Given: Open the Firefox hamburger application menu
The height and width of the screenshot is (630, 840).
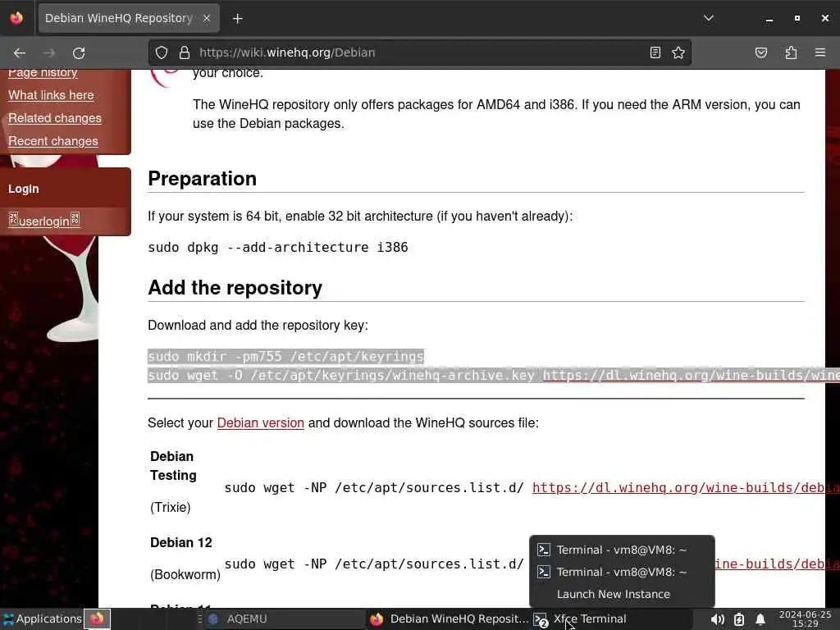Looking at the screenshot, I should point(820,52).
